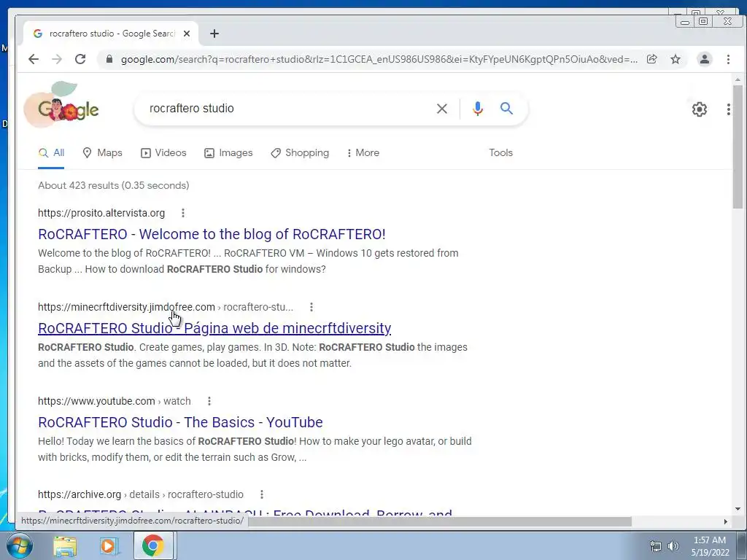Open the Chrome profile avatar button

(704, 59)
